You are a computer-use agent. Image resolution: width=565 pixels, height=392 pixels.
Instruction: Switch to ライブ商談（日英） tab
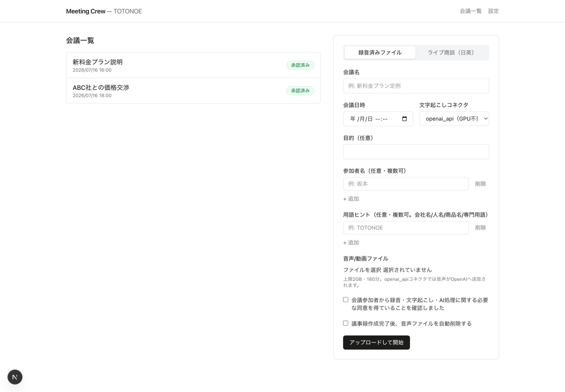coord(451,53)
